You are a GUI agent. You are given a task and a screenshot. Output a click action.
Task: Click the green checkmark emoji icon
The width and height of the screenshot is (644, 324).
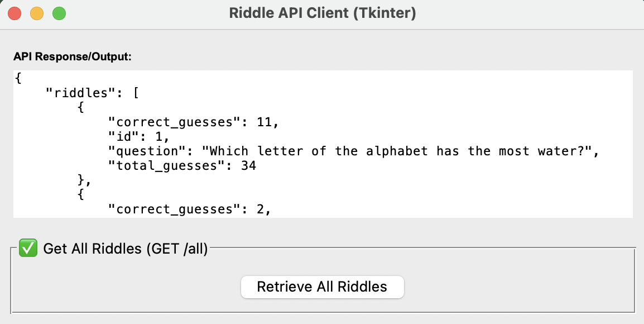27,248
